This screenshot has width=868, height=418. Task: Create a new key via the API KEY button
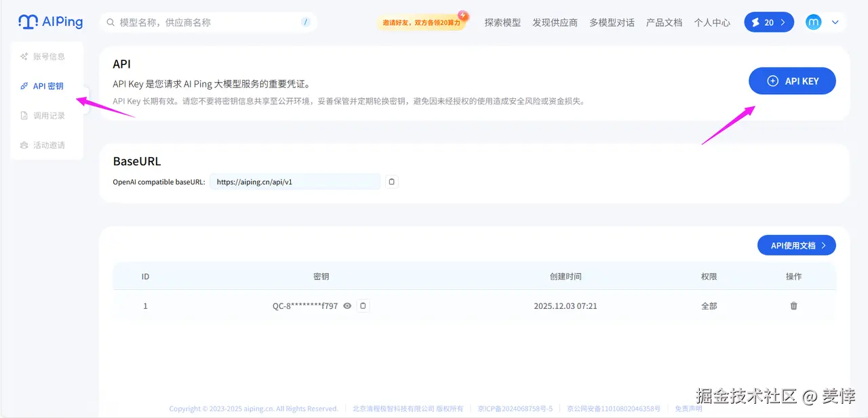792,81
